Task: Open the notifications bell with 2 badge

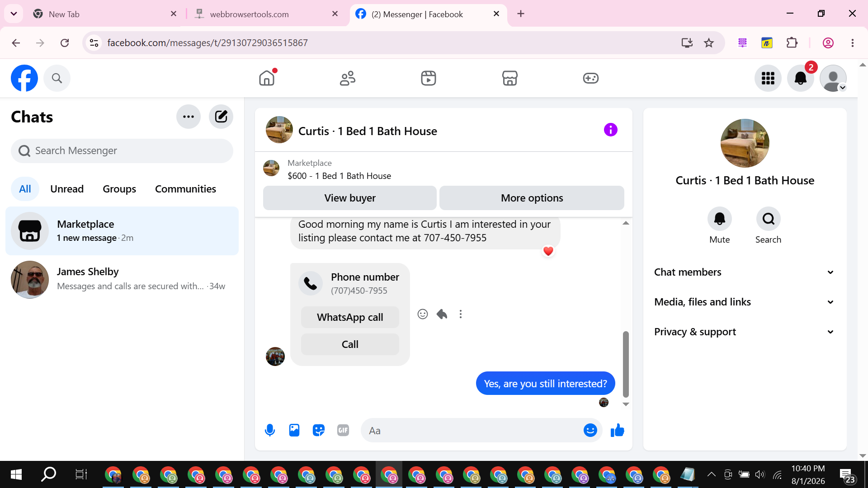Action: (801, 78)
